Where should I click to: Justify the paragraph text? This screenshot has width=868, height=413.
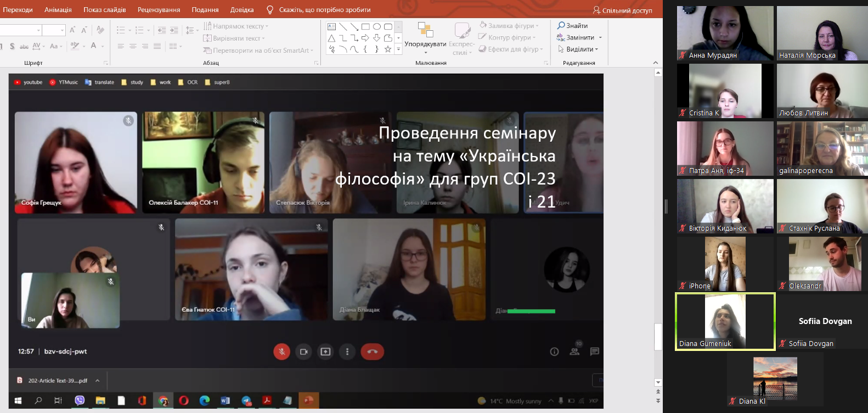pyautogui.click(x=157, y=46)
